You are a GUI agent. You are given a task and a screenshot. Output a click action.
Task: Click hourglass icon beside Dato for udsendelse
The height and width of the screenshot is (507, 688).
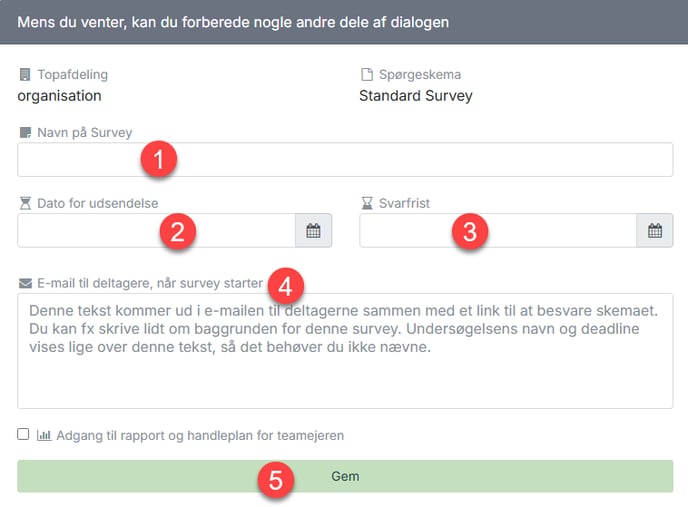pos(25,203)
